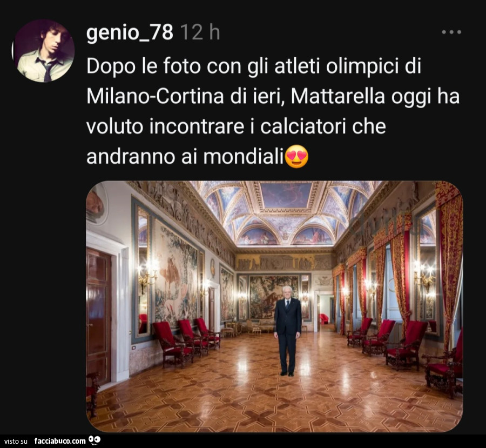
Task: Click the heart-eyes emoji in the post
Action: point(296,156)
